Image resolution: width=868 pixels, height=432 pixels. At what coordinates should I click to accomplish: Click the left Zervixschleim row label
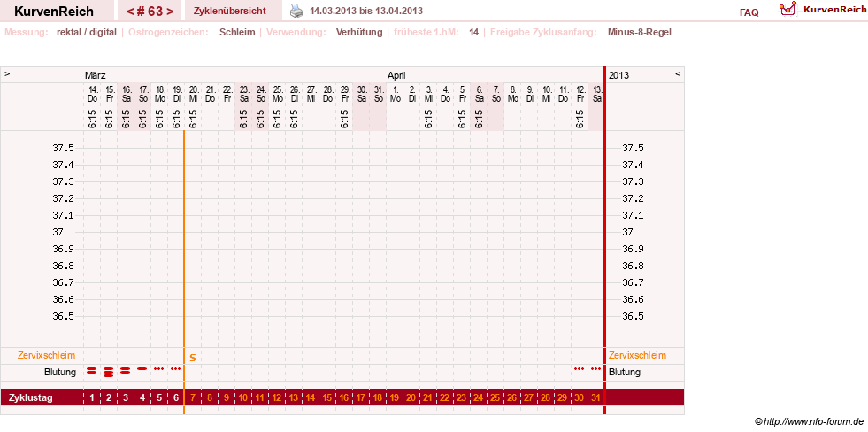click(47, 355)
